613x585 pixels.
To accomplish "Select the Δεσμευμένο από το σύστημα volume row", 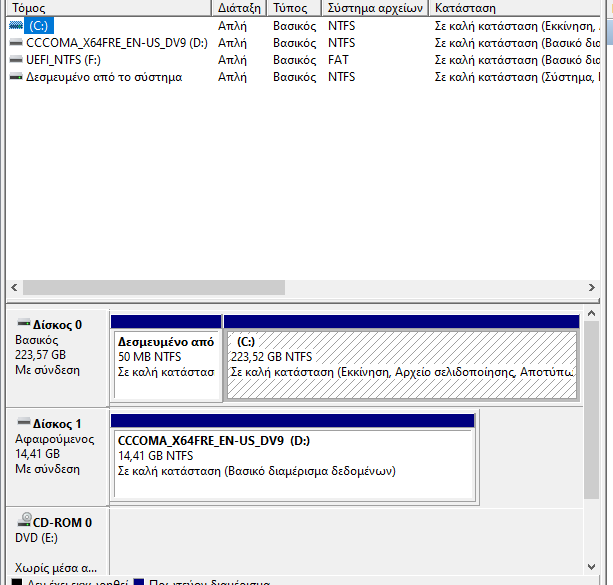I will coord(303,77).
